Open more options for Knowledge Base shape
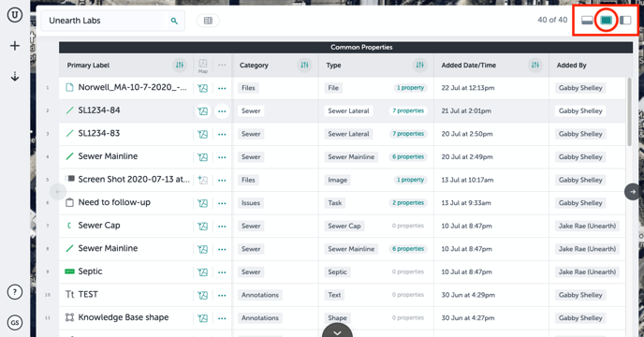Viewport: 644px width, 337px height. pyautogui.click(x=222, y=318)
